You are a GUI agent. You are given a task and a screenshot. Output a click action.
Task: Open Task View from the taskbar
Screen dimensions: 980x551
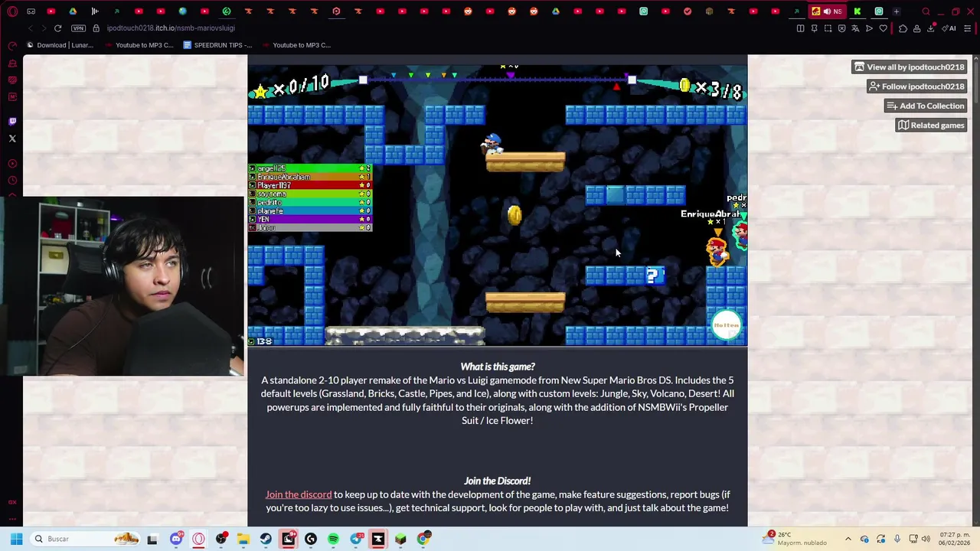(152, 539)
